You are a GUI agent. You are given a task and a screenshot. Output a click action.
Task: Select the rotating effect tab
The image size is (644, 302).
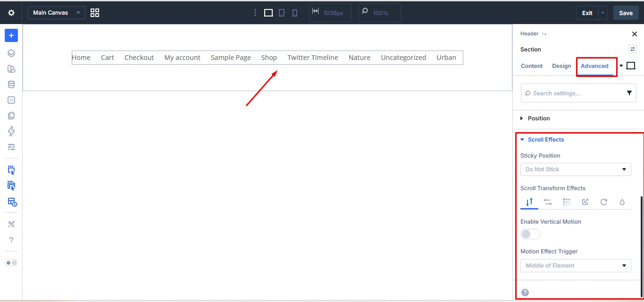pos(603,202)
